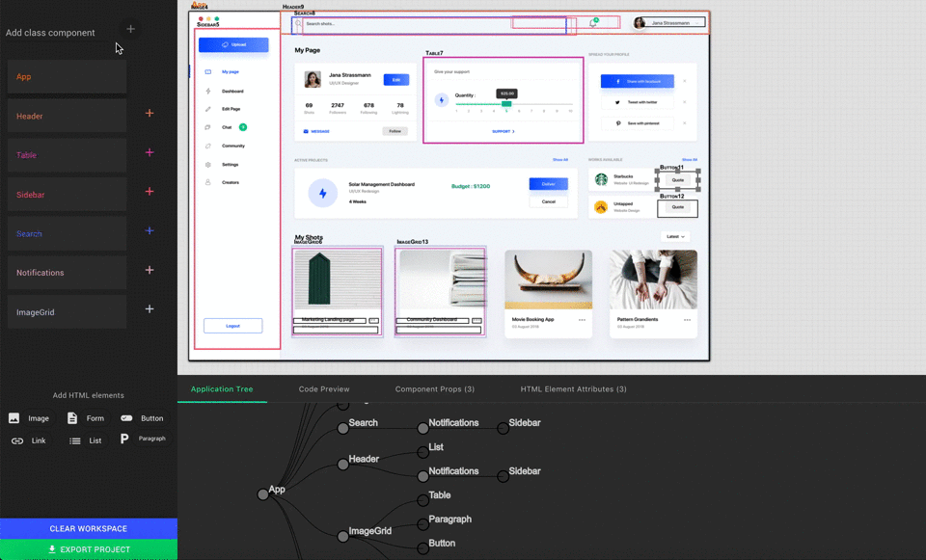Viewport: 926px width, 560px height.
Task: Click the Table node in the application tree
Action: pos(422,500)
